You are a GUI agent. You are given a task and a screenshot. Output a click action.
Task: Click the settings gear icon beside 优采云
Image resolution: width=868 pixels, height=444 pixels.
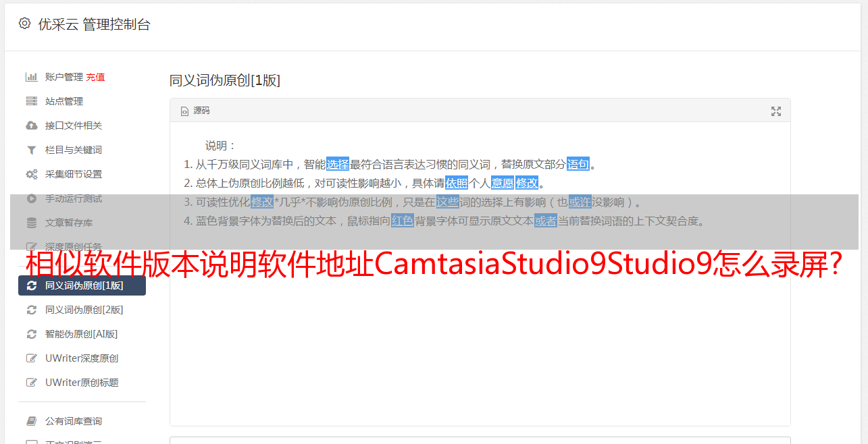[x=25, y=24]
